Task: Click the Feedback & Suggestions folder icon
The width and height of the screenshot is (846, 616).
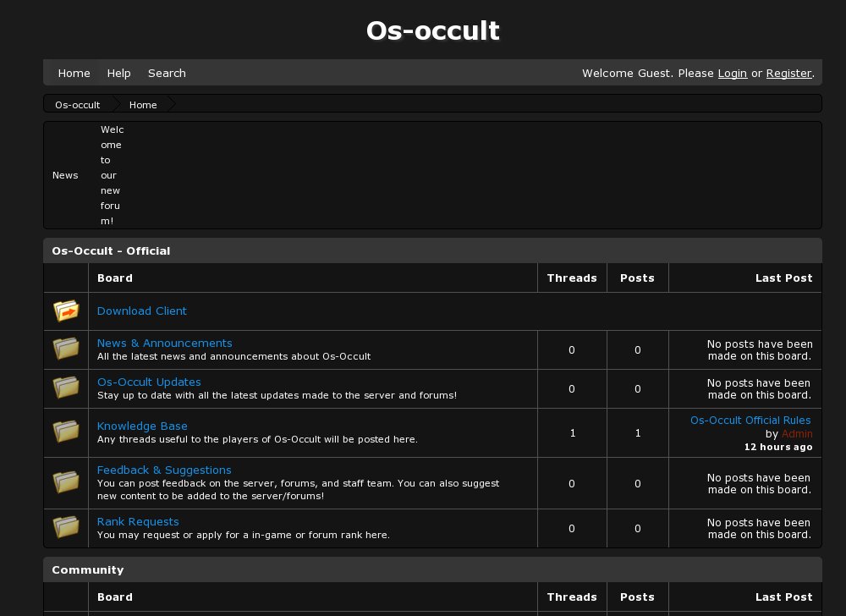Action: [66, 482]
